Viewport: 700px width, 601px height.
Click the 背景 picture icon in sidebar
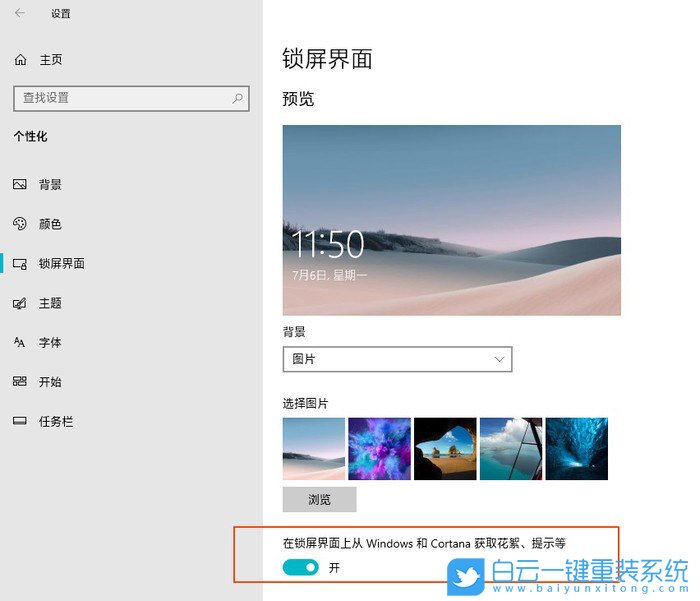[20, 184]
